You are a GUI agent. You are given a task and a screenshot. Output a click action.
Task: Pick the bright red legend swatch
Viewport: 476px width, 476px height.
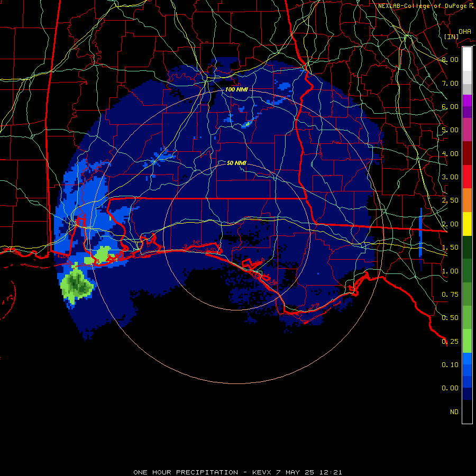click(467, 177)
